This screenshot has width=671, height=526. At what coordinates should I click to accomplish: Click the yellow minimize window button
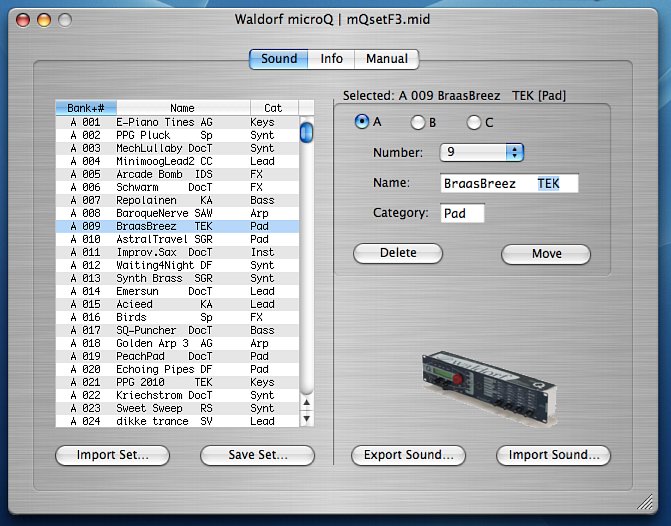[44, 20]
